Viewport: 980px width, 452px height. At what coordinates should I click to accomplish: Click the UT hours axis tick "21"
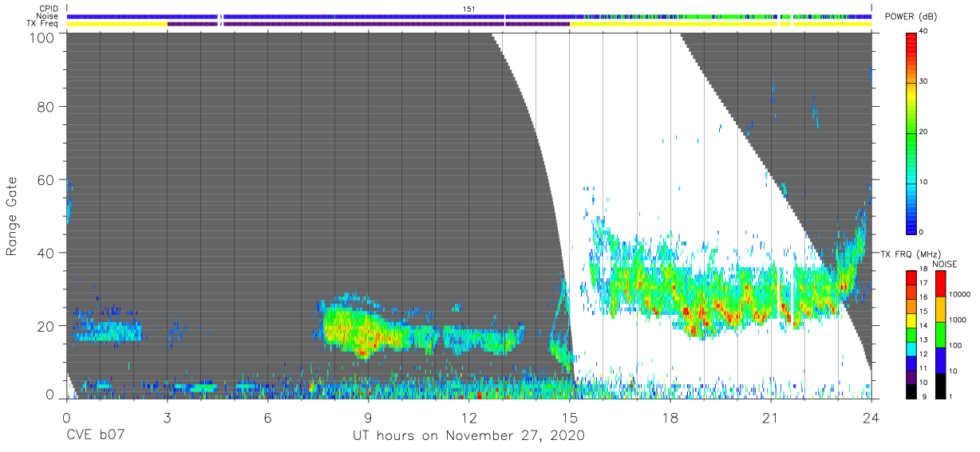[771, 418]
